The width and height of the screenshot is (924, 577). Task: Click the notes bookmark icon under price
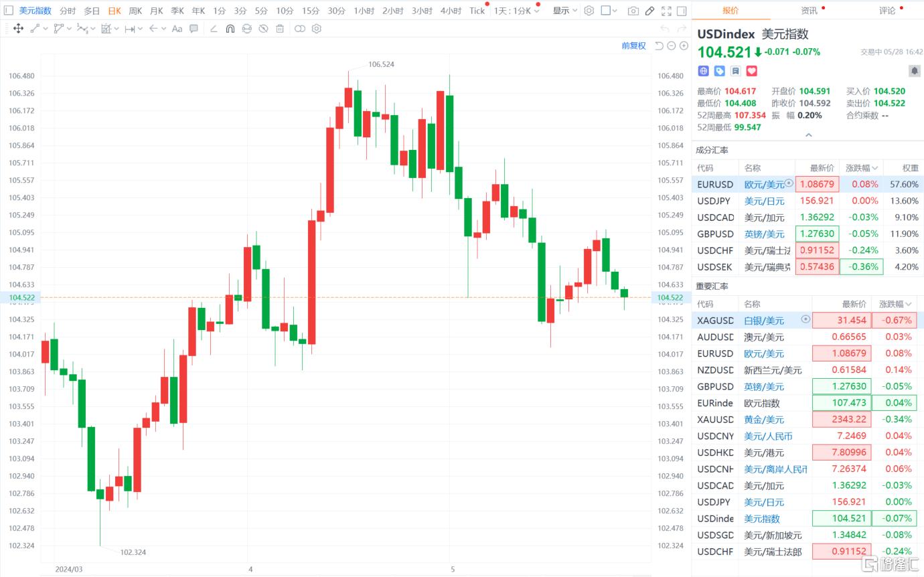(735, 71)
